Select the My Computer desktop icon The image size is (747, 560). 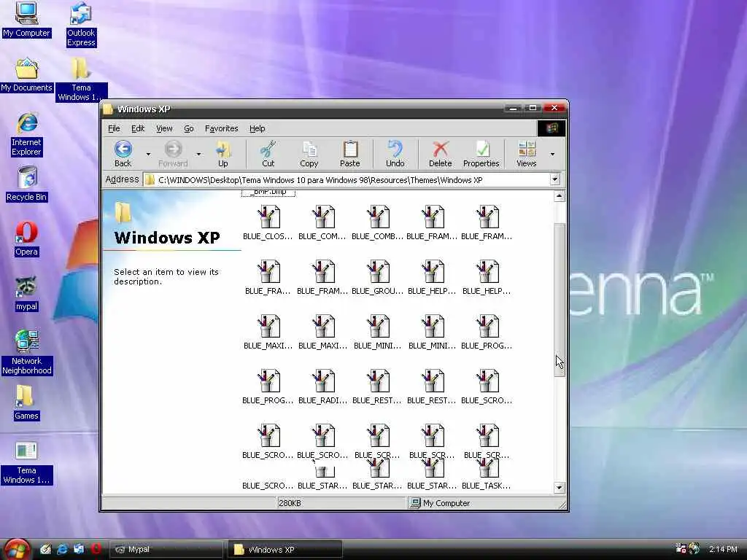click(26, 20)
